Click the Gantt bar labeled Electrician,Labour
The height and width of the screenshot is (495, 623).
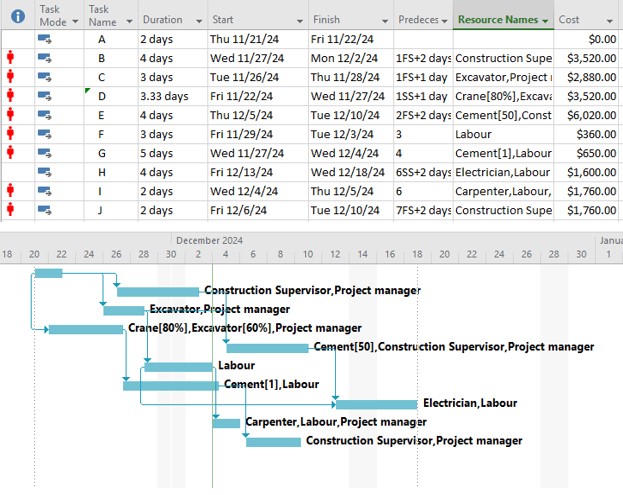(376, 404)
